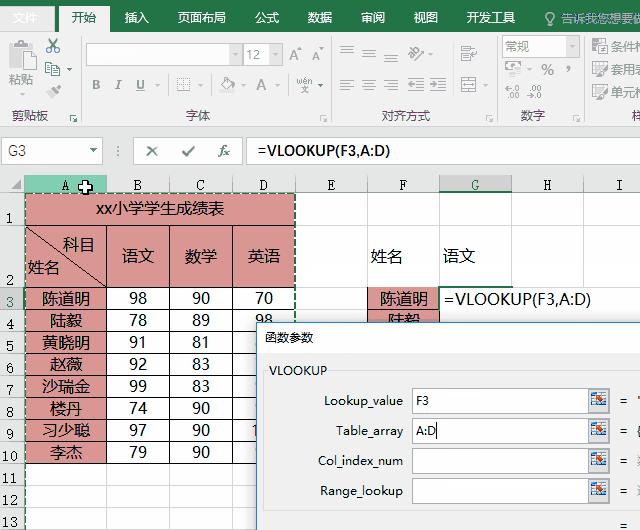Viewport: 640px width, 530px height.
Task: Click increase indent icon
Action: pos(438,85)
